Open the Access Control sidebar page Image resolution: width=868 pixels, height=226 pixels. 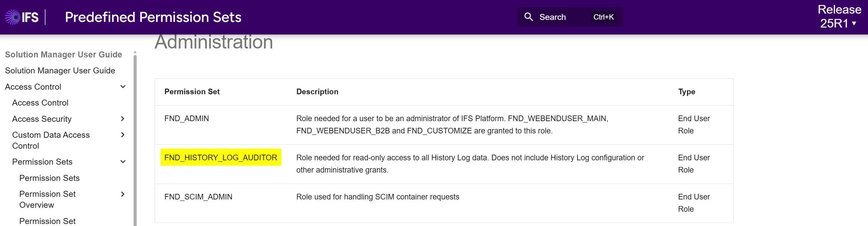[40, 103]
